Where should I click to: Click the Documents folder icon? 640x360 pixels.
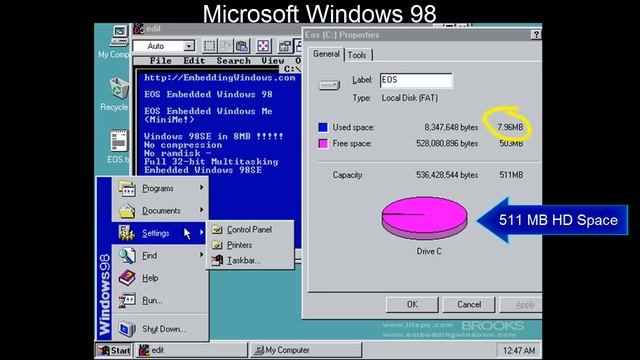click(127, 211)
